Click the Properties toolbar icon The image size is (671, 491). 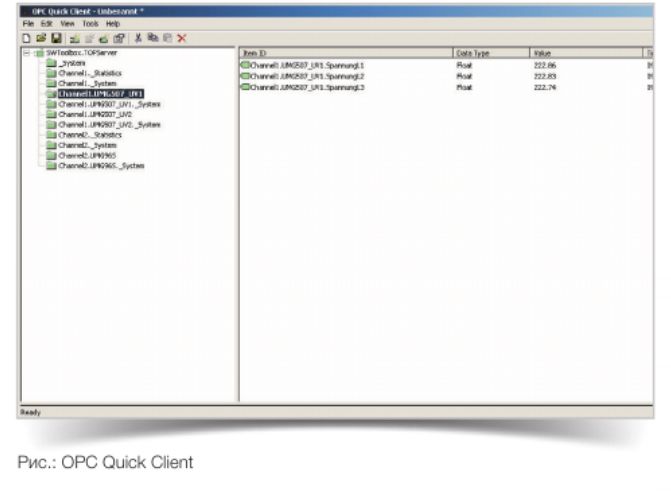[120, 37]
